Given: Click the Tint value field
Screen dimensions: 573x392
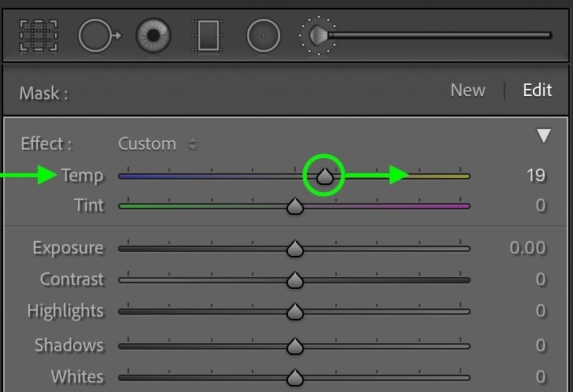Looking at the screenshot, I should (540, 206).
